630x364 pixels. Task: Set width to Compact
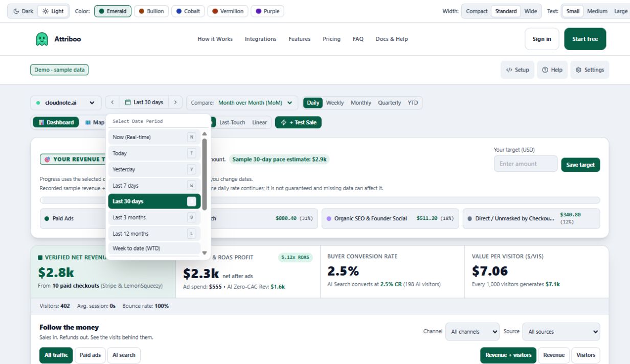click(477, 11)
